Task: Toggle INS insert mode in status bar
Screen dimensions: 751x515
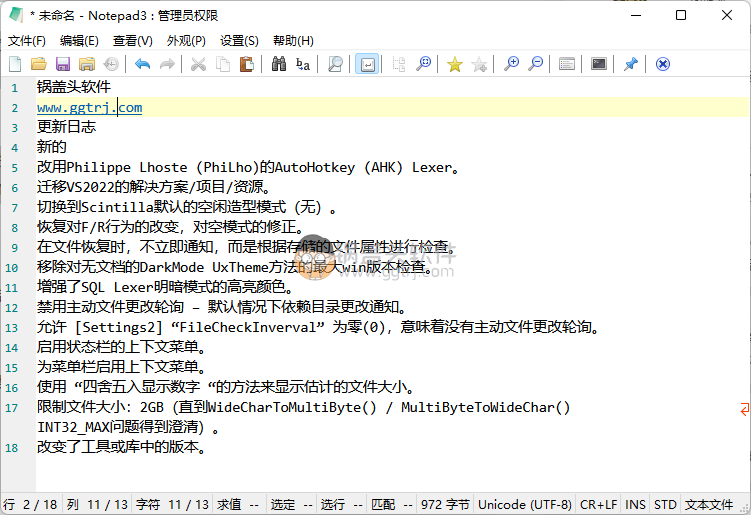Action: (x=635, y=504)
